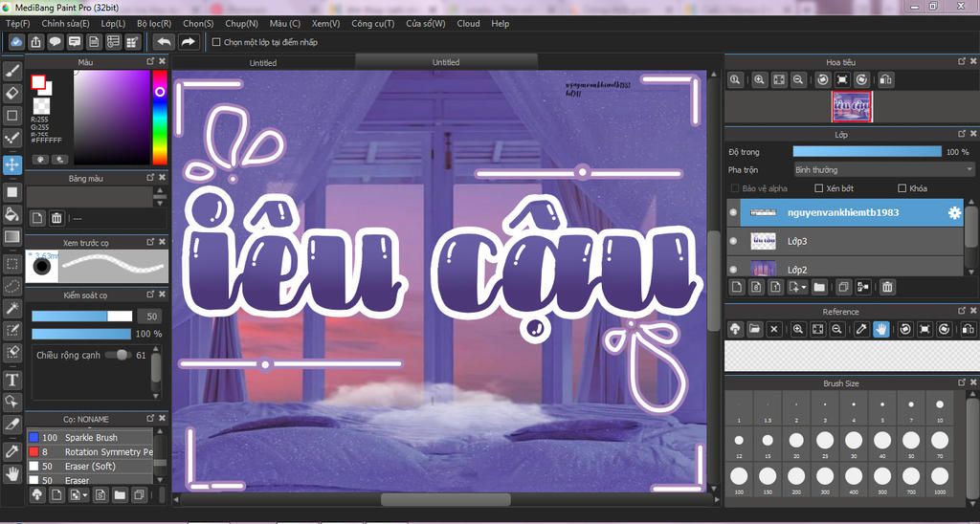Screen dimensions: 980x524
Task: Select the hand icon in the Reference panel
Action: click(881, 329)
